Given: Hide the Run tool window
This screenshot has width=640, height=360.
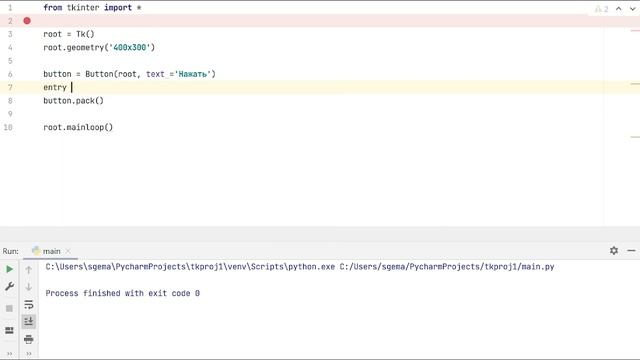Looking at the screenshot, I should [x=631, y=251].
